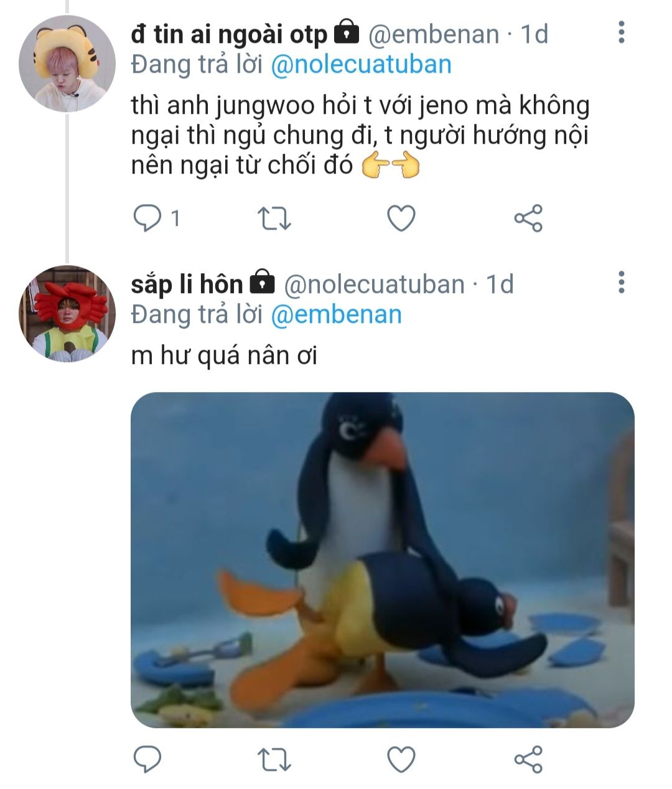This screenshot has width=672, height=789.
Task: Open the display name 'đ tin ai ngoài otp'
Action: [x=229, y=34]
